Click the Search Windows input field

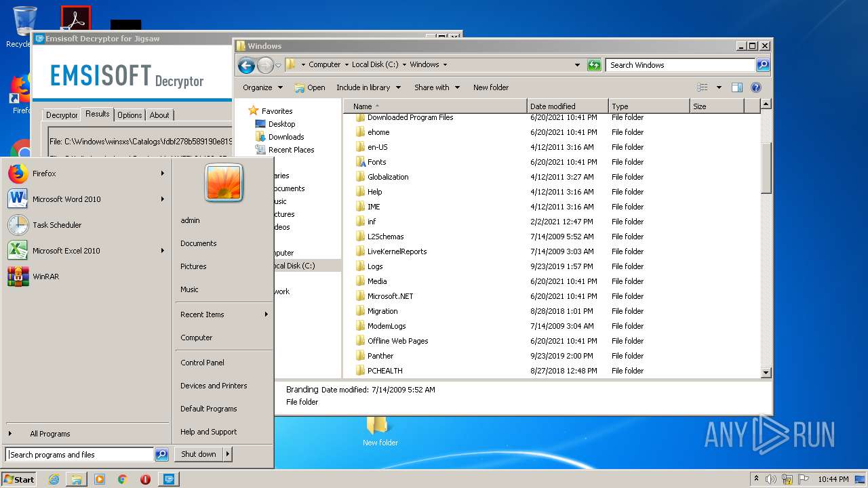tap(680, 65)
